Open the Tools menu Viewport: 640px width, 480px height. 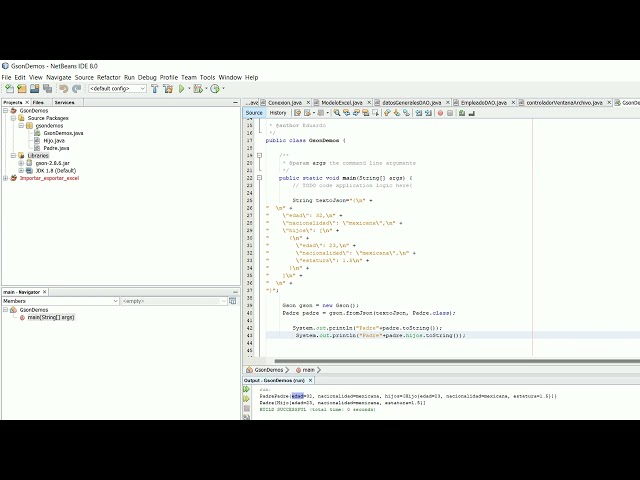click(207, 77)
